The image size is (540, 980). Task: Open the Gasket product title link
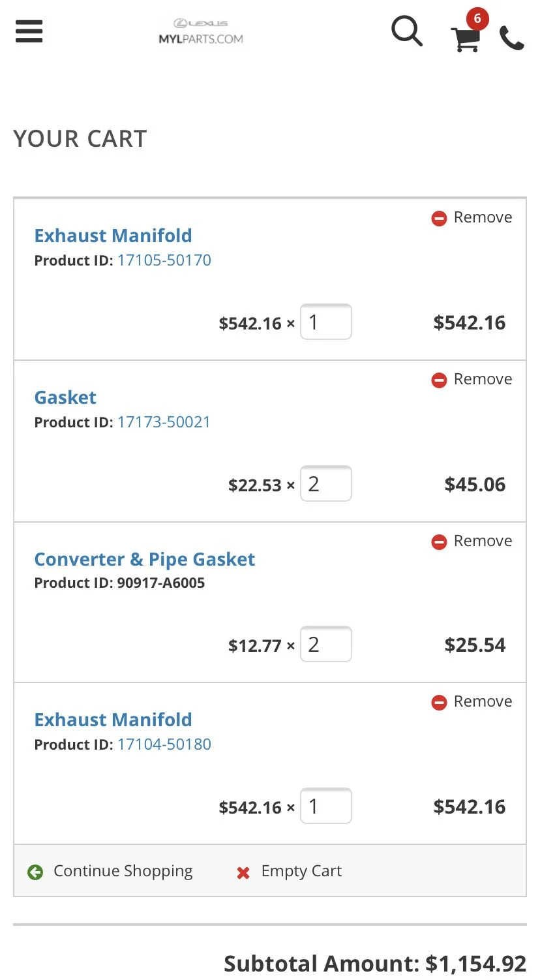[x=65, y=397]
